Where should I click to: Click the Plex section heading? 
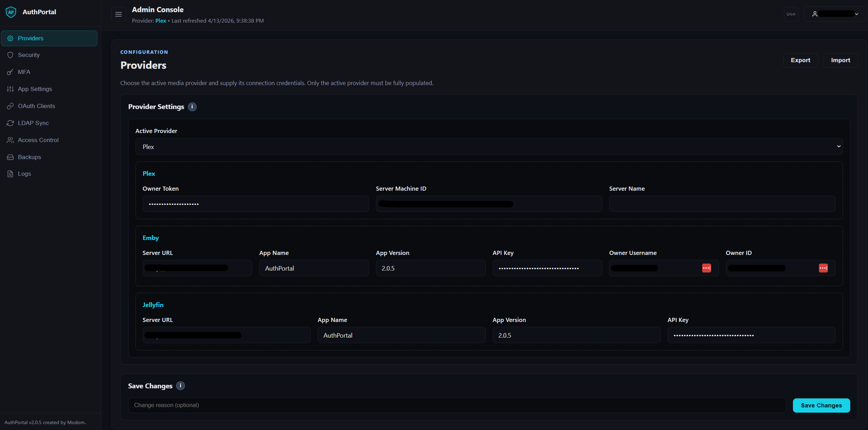[149, 174]
